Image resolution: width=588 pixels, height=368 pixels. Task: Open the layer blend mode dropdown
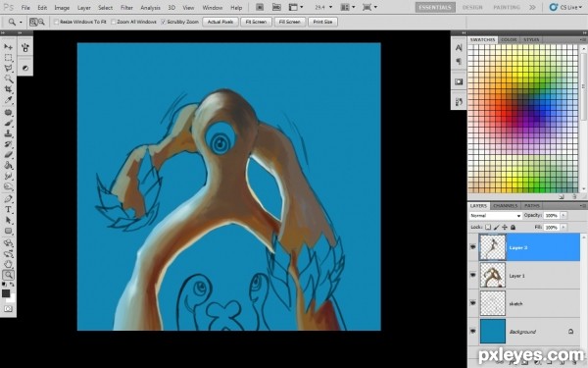pyautogui.click(x=495, y=216)
